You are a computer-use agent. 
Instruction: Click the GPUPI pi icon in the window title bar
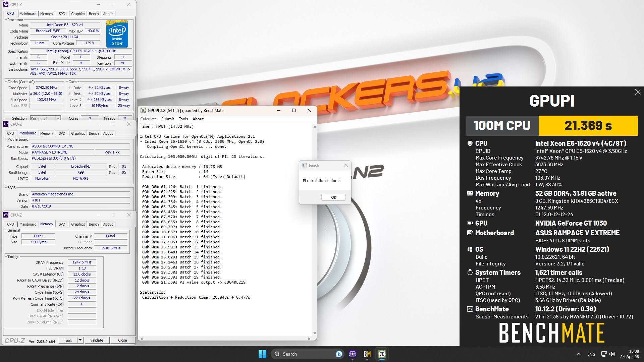click(143, 110)
